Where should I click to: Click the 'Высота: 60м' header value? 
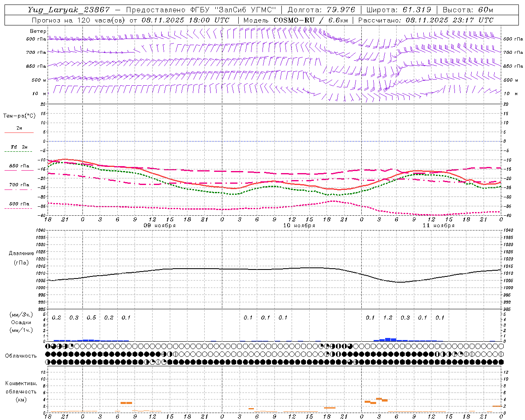click(468, 10)
